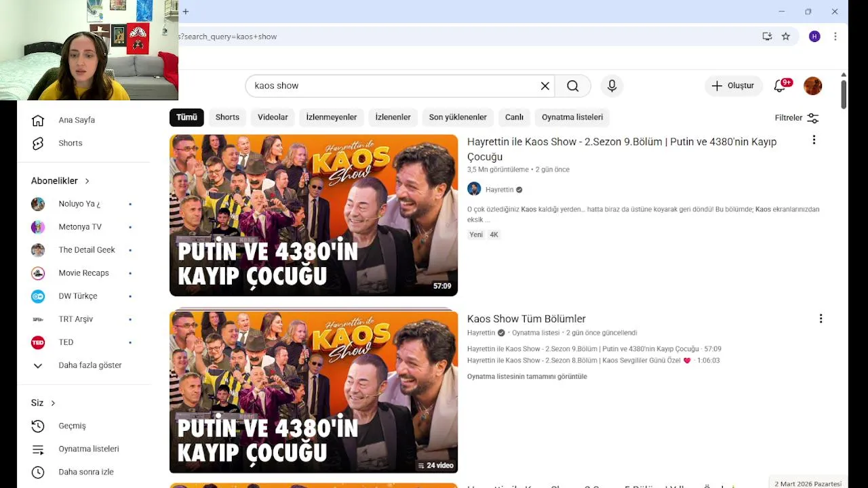This screenshot has height=488, width=868.
Task: Click the install app icon in address bar
Action: coord(767,37)
